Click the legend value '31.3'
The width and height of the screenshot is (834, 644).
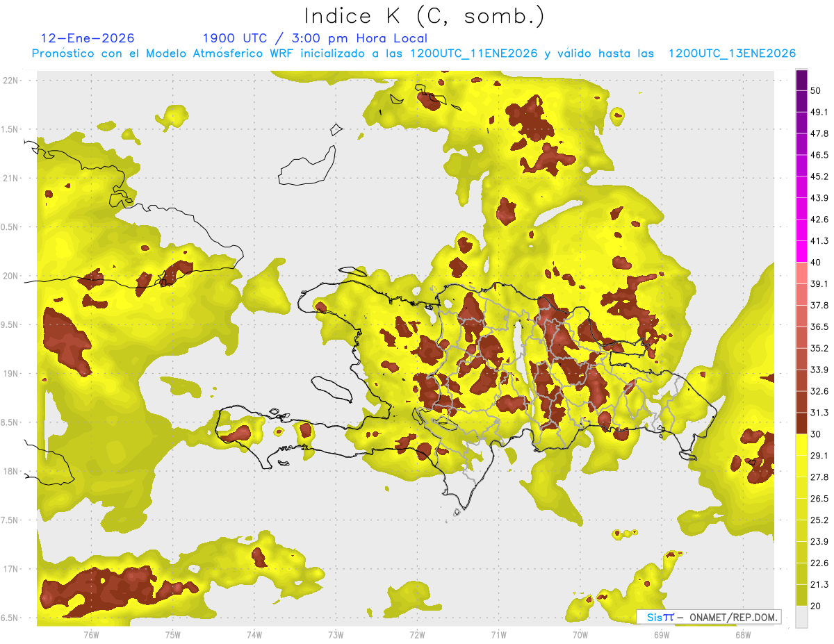(x=819, y=413)
